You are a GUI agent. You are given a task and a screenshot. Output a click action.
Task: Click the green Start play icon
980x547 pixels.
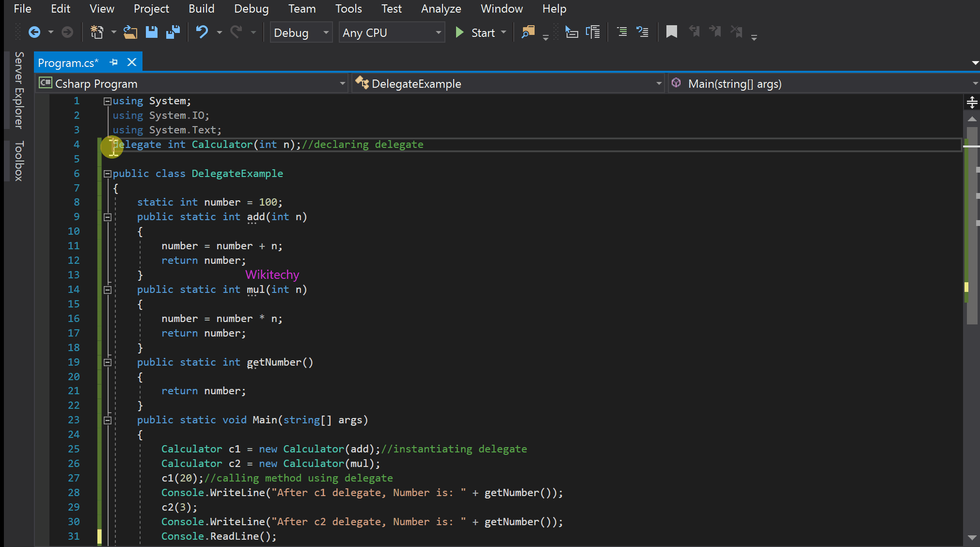(x=459, y=32)
